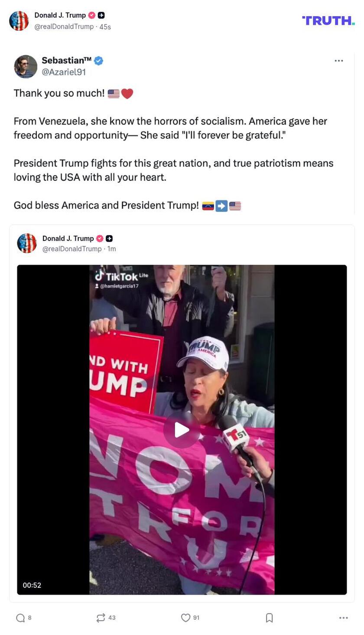Click the 00:52 video duration indicator
This screenshot has width=364, height=635.
click(x=32, y=585)
